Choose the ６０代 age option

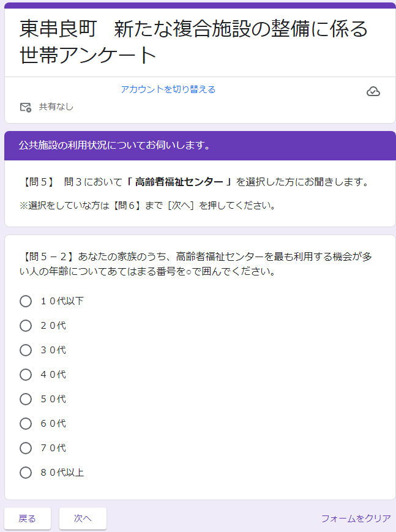coord(26,424)
